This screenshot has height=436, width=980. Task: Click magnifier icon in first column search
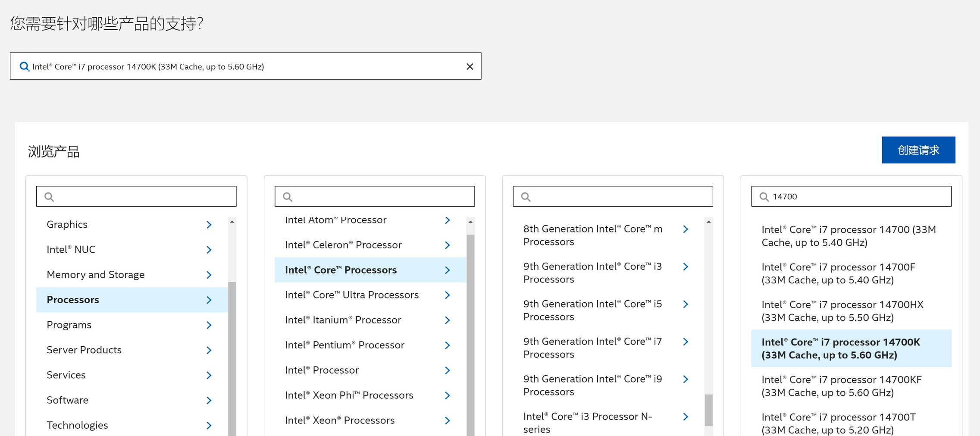[x=49, y=197]
